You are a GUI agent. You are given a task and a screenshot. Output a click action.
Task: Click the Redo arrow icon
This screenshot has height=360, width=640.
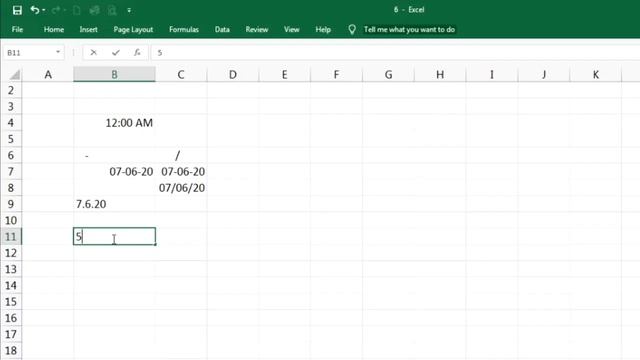tap(56, 10)
